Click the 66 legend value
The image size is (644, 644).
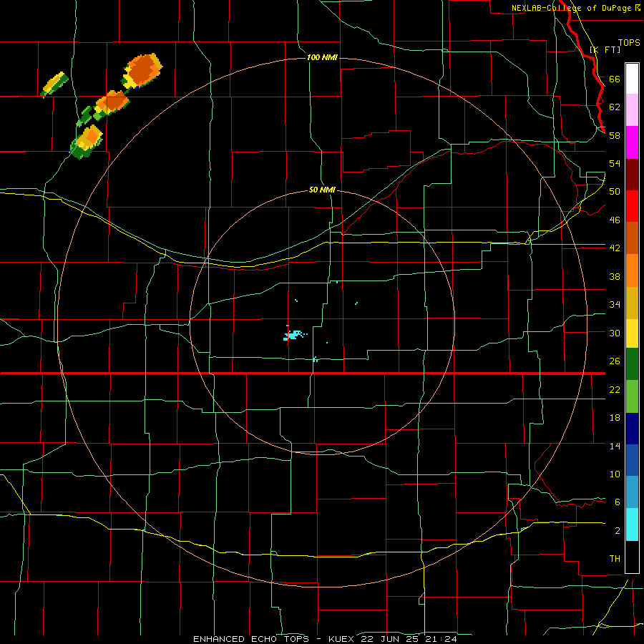615,79
